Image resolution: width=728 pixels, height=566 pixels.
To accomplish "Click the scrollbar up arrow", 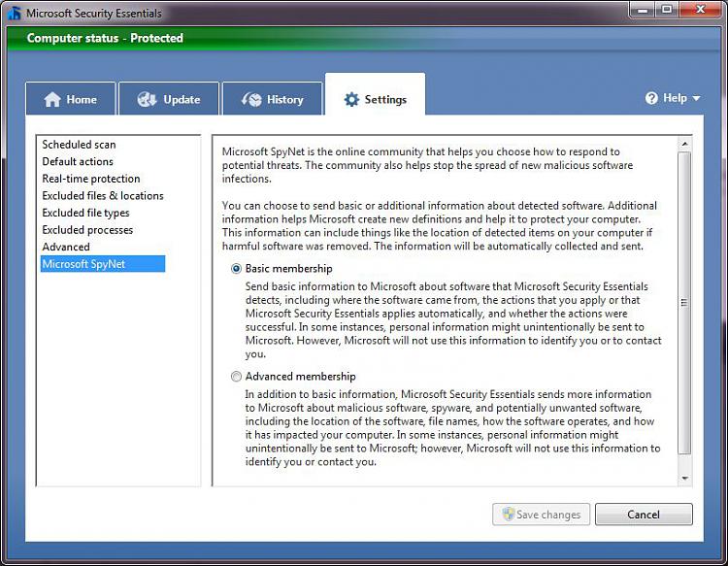I will tap(684, 144).
